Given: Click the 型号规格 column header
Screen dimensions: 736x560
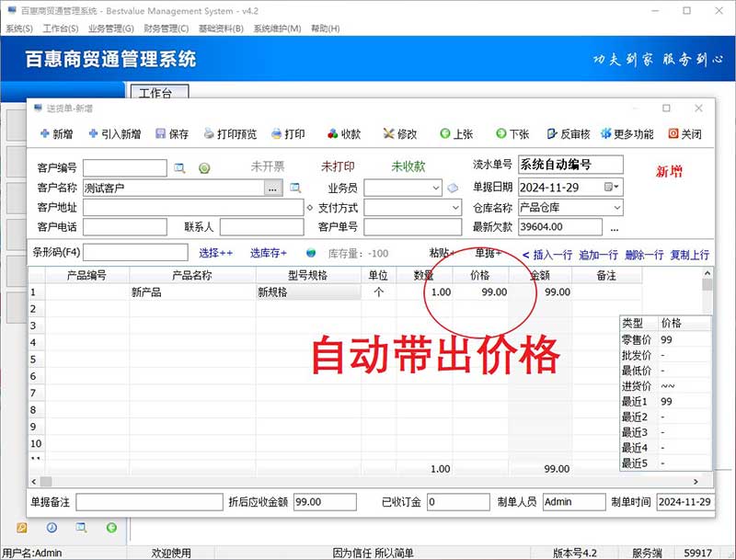Looking at the screenshot, I should click(308, 275).
